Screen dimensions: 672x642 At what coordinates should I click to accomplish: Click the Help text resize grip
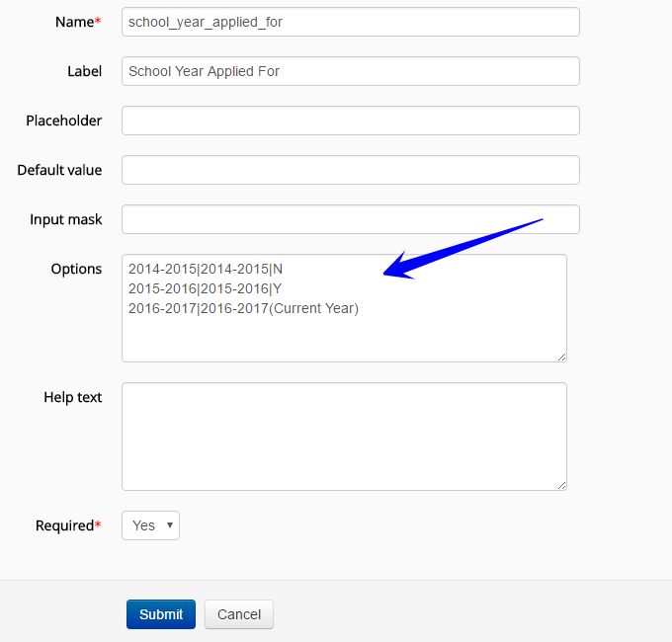tap(561, 484)
